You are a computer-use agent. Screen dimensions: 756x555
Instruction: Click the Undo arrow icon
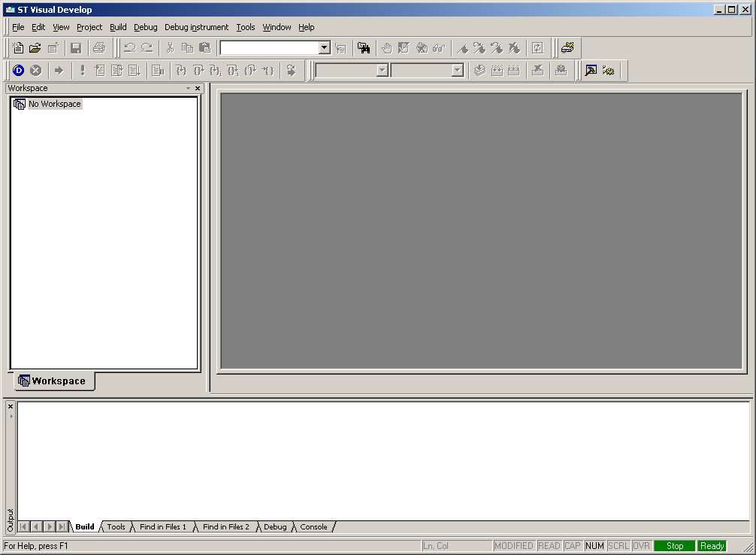click(x=130, y=48)
